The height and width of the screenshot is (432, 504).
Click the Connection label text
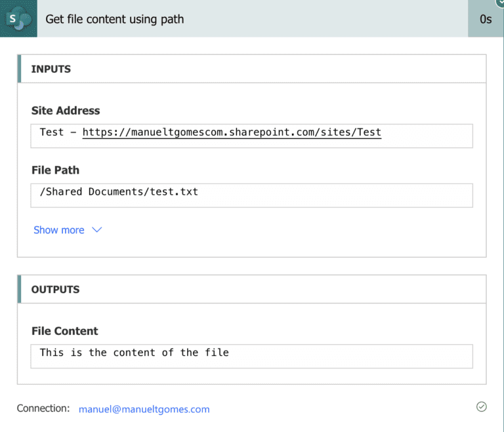point(43,408)
